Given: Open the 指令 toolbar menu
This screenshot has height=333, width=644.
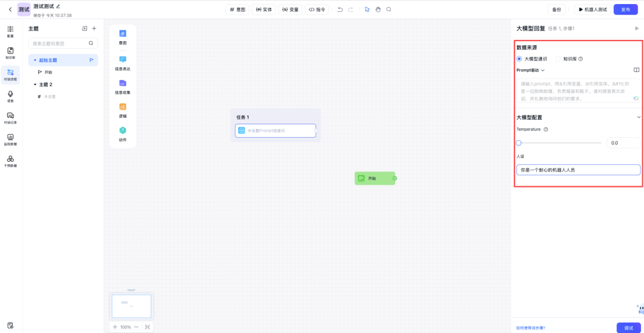Looking at the screenshot, I should click(x=317, y=9).
